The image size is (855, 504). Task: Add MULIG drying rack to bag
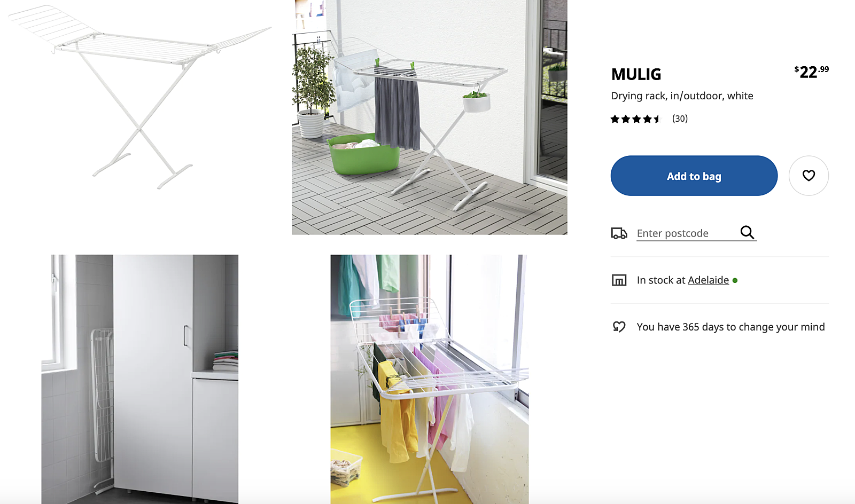pyautogui.click(x=694, y=176)
